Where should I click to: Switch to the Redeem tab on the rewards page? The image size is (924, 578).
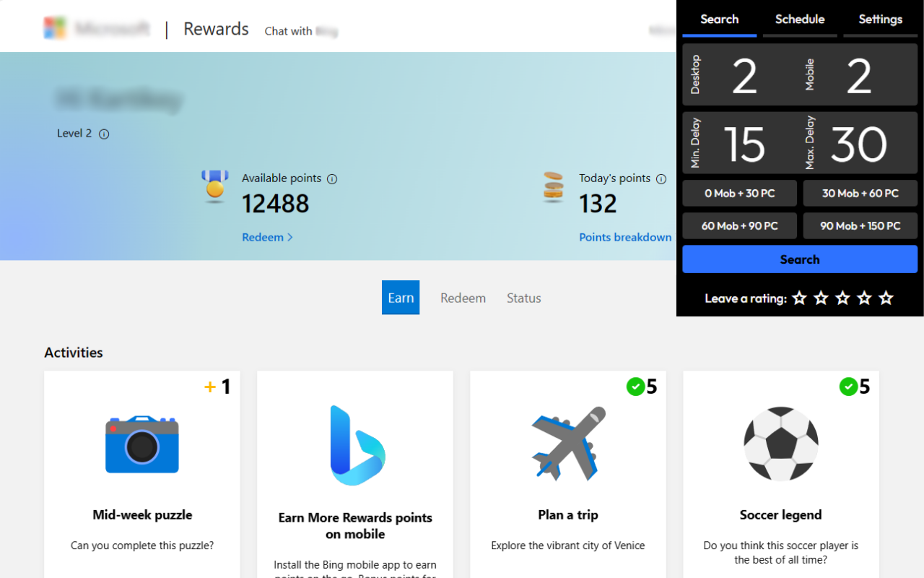coord(463,298)
